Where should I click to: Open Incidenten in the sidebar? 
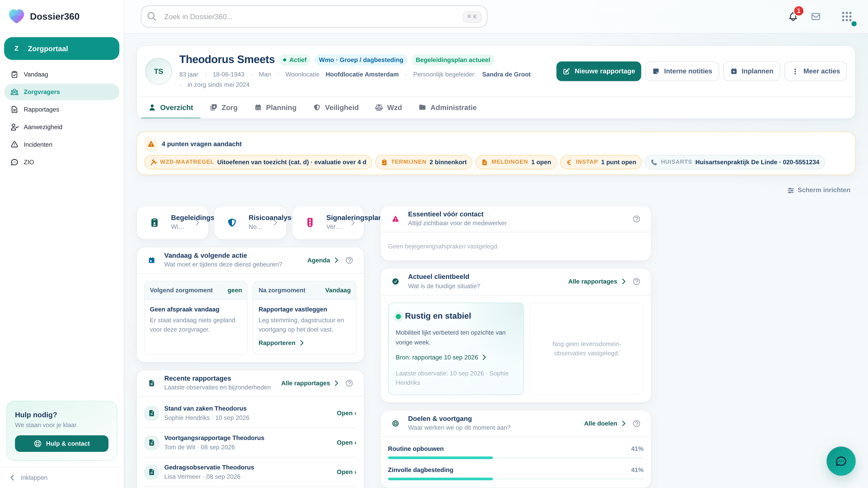pyautogui.click(x=62, y=145)
